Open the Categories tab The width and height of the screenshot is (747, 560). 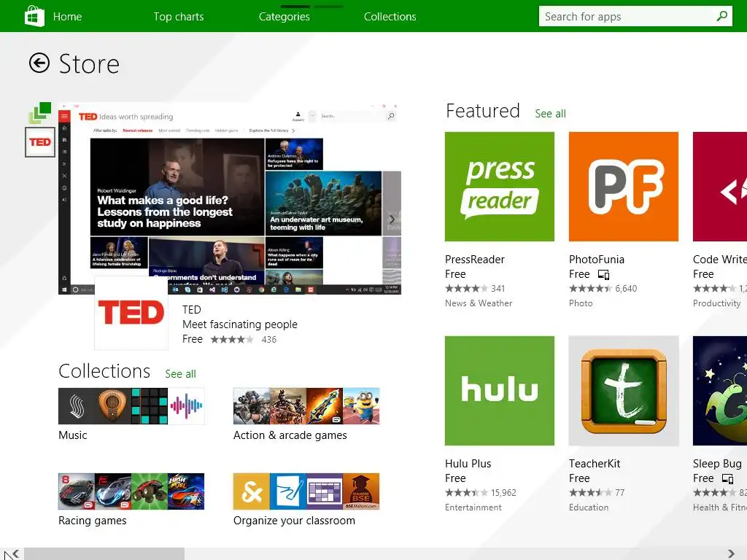point(285,17)
